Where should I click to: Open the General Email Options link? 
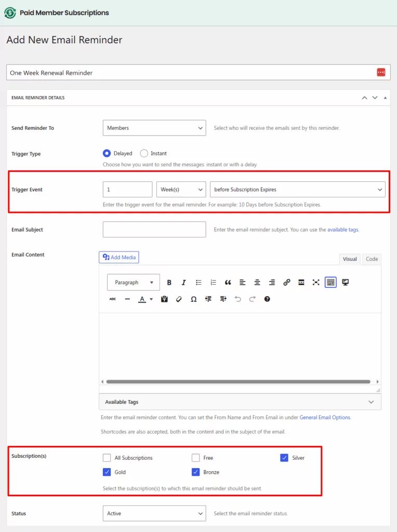click(x=325, y=417)
